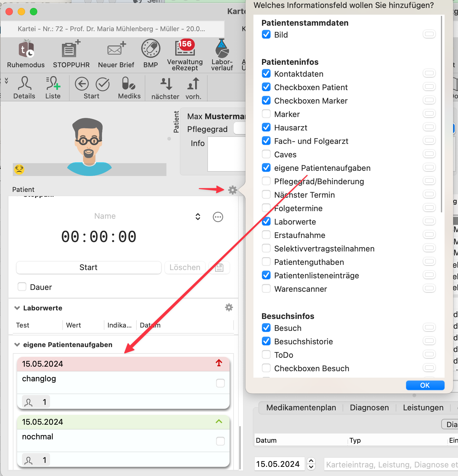Edit the 15.05.2024 date field

pos(279,464)
